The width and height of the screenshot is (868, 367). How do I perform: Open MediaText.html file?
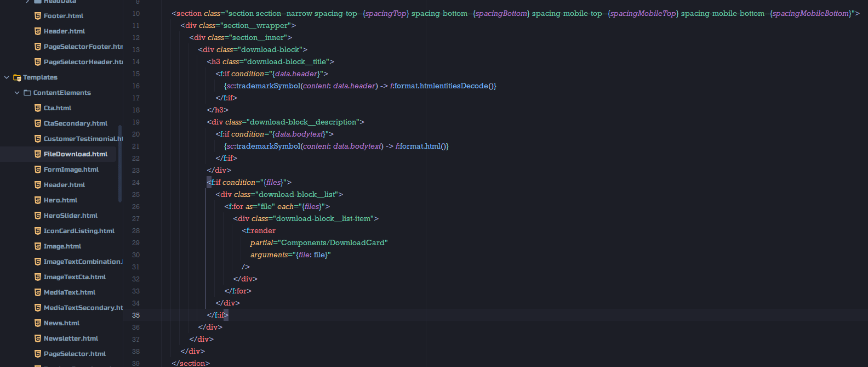pyautogui.click(x=70, y=292)
